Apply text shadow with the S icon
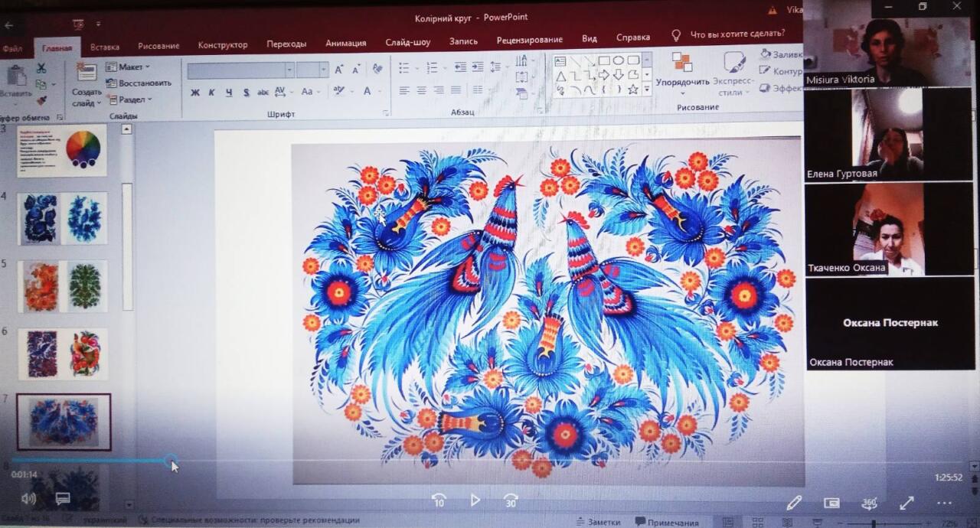This screenshot has width=980, height=528. pos(246,93)
